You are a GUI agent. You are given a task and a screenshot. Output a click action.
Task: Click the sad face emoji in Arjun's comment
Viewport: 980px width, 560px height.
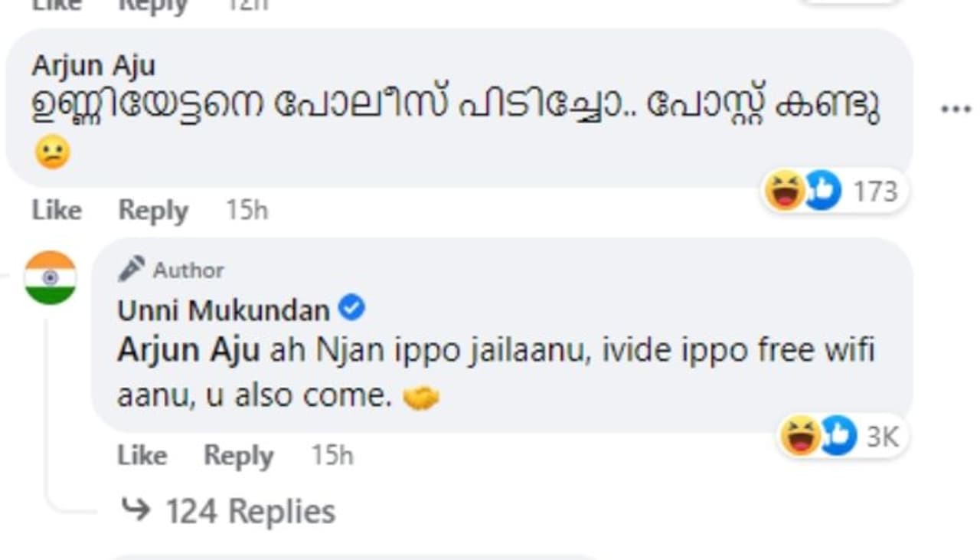(52, 153)
